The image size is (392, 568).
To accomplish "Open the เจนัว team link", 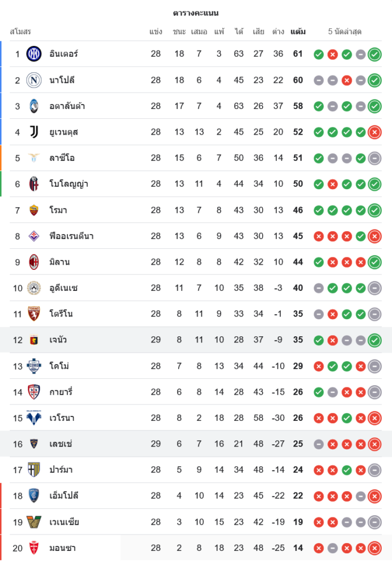I will tap(58, 340).
